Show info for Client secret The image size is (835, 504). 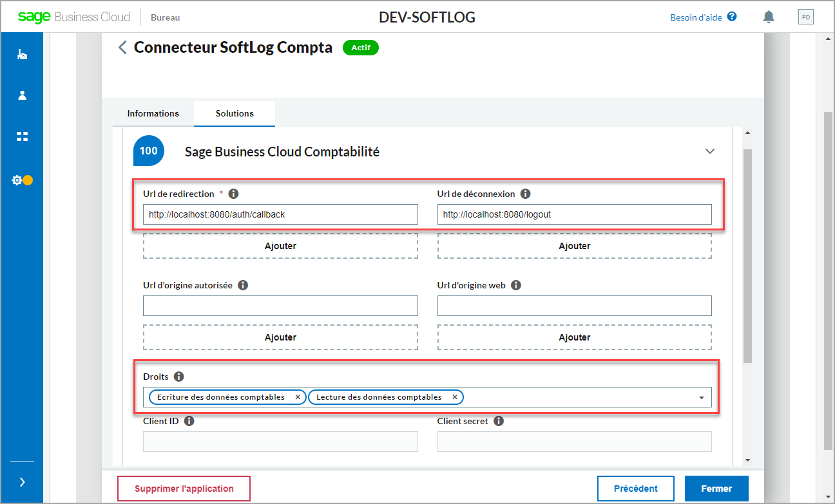[x=499, y=421]
